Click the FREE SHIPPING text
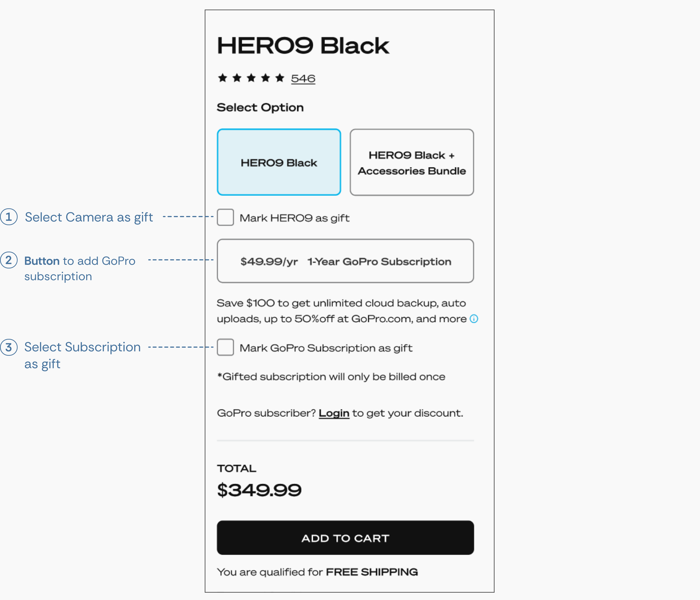The height and width of the screenshot is (600, 700). [x=372, y=572]
